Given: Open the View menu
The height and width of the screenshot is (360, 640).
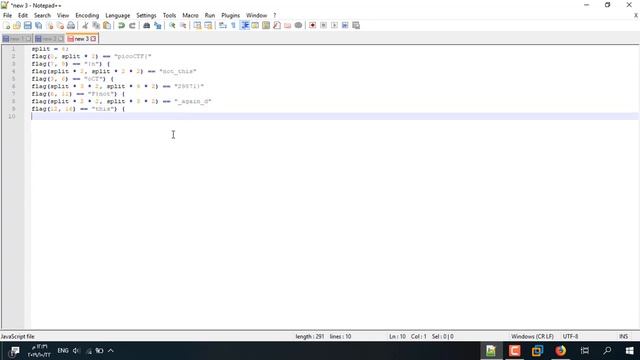Looking at the screenshot, I should tap(63, 16).
